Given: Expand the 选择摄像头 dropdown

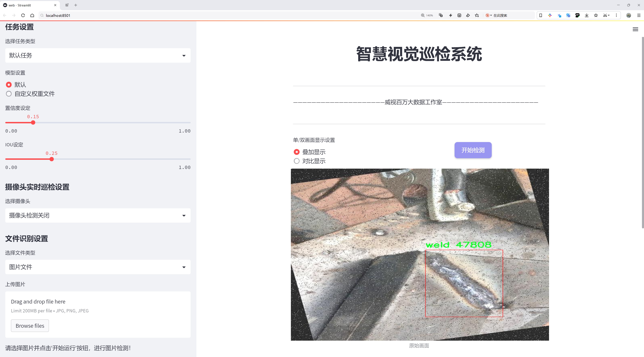Looking at the screenshot, I should [98, 215].
